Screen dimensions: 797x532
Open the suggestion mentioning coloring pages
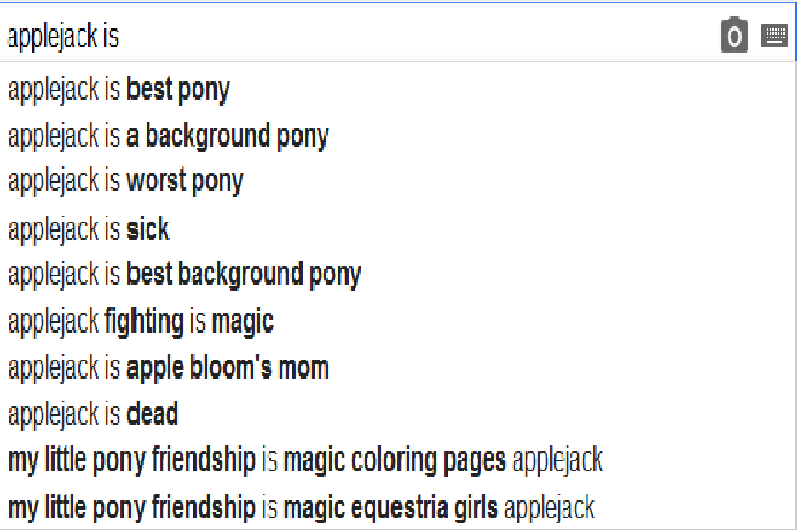pyautogui.click(x=305, y=460)
